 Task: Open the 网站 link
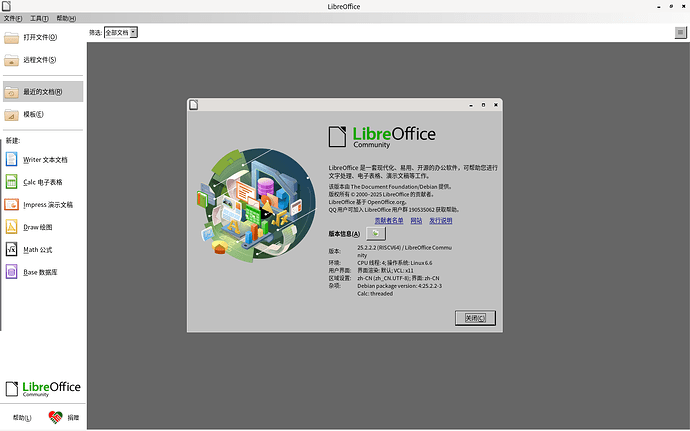click(x=416, y=221)
